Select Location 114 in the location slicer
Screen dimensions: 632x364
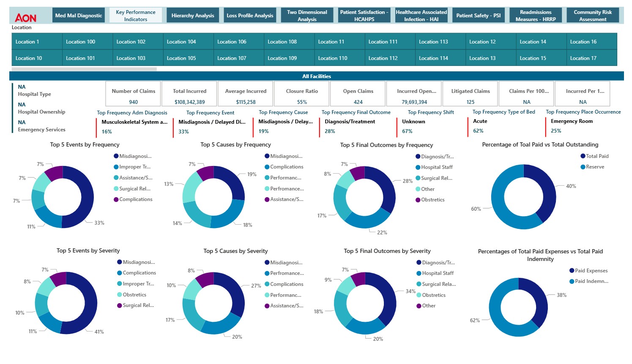point(432,58)
